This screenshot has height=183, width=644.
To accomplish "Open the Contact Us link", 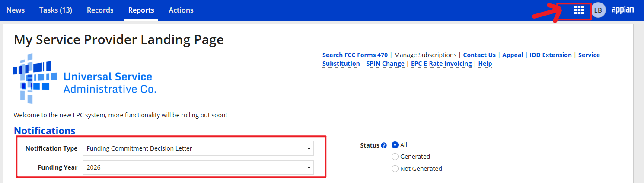I will [479, 55].
